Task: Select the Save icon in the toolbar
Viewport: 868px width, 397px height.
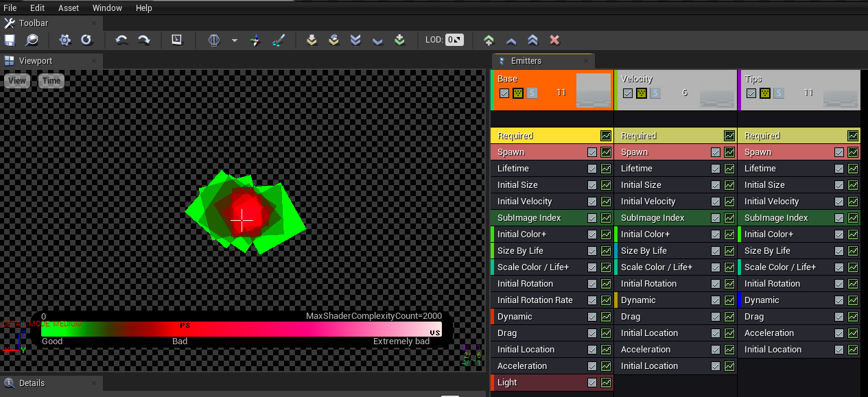Action: click(x=9, y=40)
